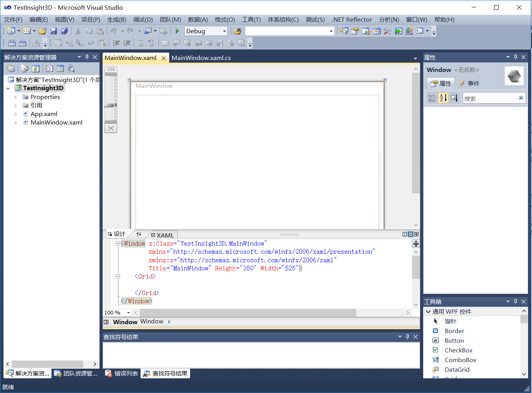Open the Toolbox hammer and wrench icon
Viewport: 532px width, 393px height.
click(x=387, y=31)
